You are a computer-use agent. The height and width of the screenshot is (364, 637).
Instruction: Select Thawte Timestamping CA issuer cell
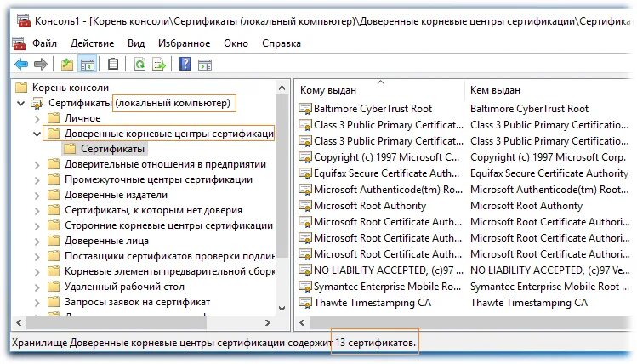point(529,303)
